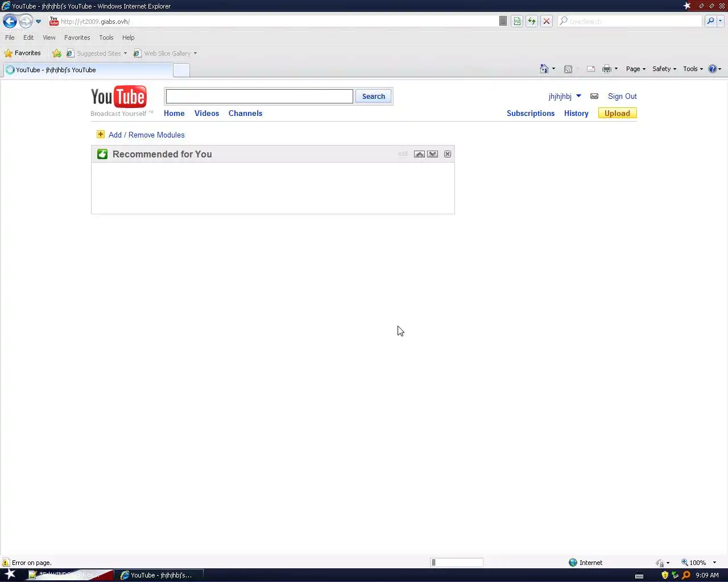Open the zoom level 100% control

[698, 562]
